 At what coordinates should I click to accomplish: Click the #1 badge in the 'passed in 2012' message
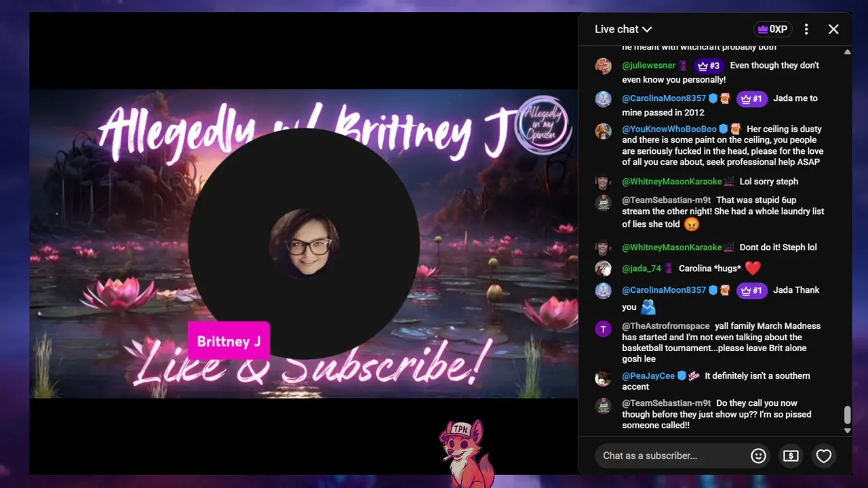(751, 98)
